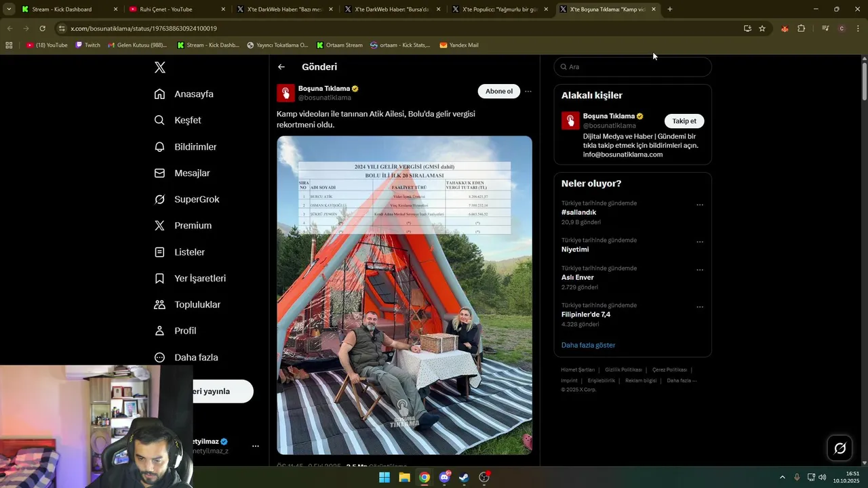Open Yandex Mail bookmark

coord(459,45)
